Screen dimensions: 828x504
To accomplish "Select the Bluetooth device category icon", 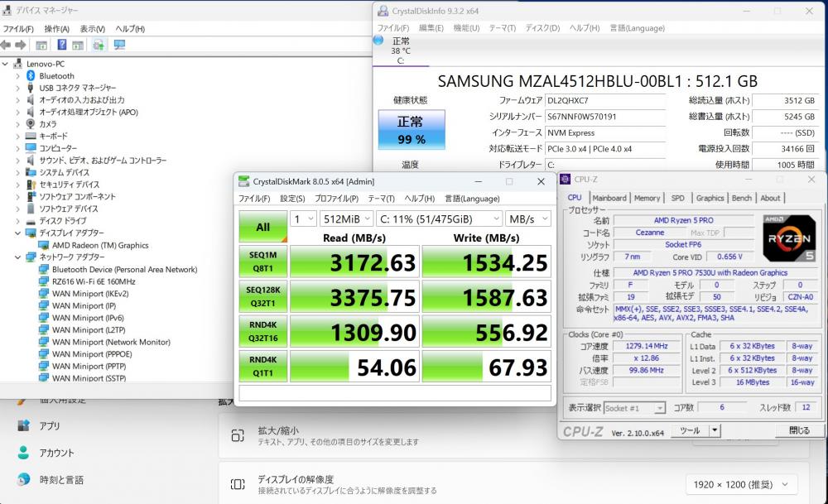I will click(31, 76).
